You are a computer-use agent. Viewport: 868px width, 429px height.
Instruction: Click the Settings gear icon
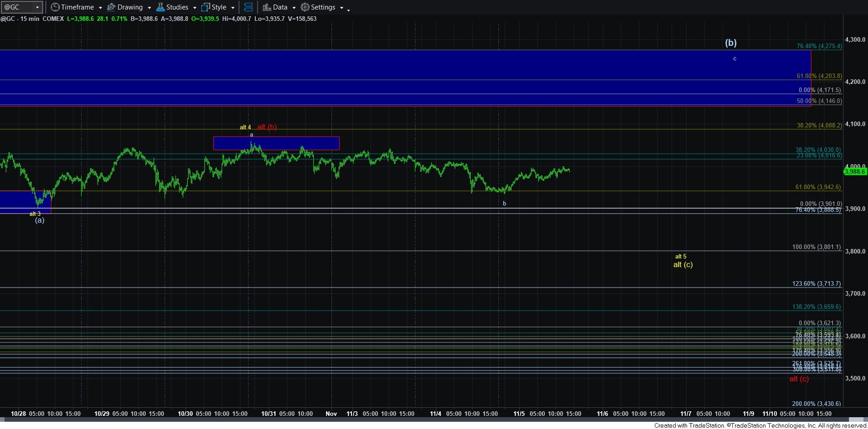click(305, 7)
